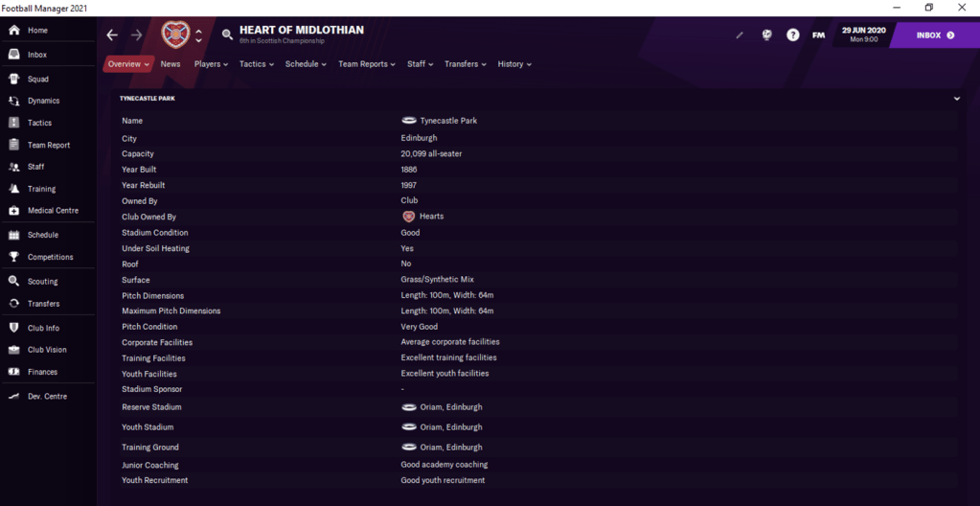
Task: Open Scouting from the sidebar
Action: click(x=42, y=282)
